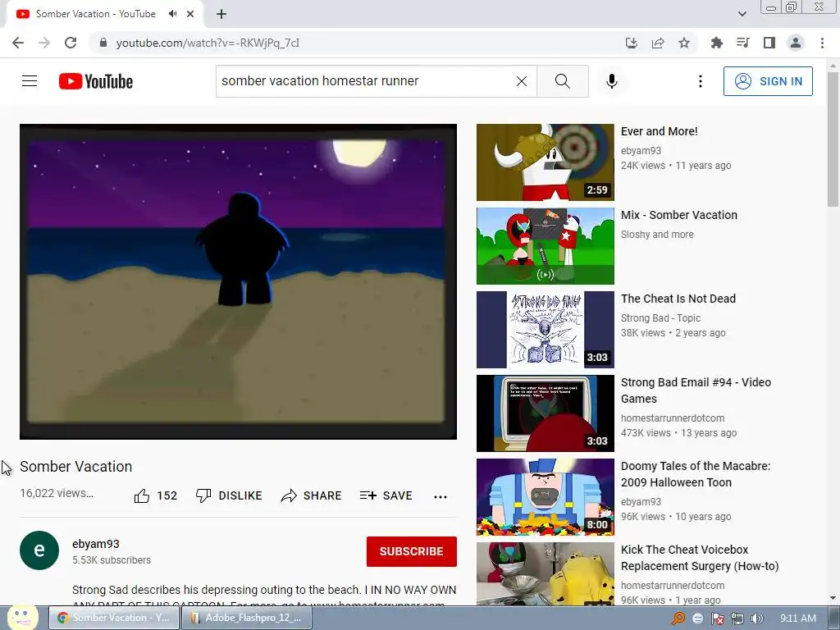Image resolution: width=840 pixels, height=630 pixels.
Task: Click the SIGN IN button
Action: click(x=768, y=81)
